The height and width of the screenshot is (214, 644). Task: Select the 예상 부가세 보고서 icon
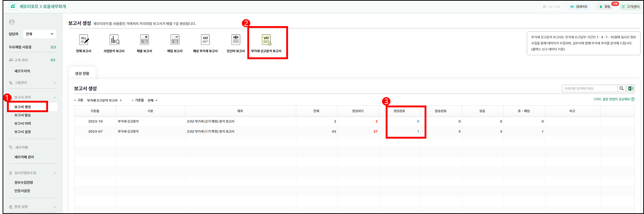coord(205,40)
